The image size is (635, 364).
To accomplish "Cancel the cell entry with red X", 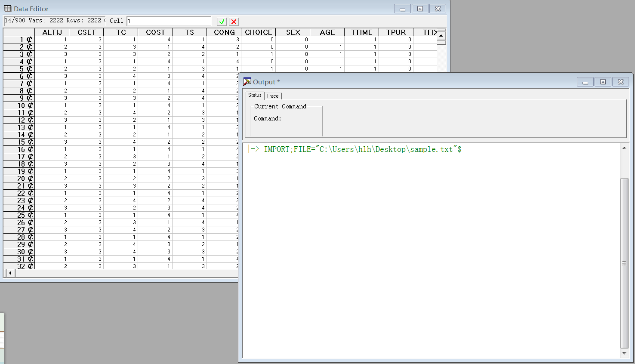I will coord(234,22).
